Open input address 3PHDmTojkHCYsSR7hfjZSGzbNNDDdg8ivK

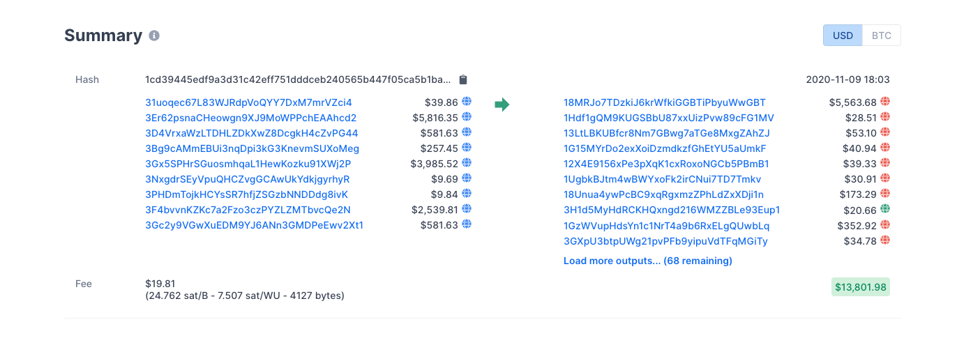[246, 194]
